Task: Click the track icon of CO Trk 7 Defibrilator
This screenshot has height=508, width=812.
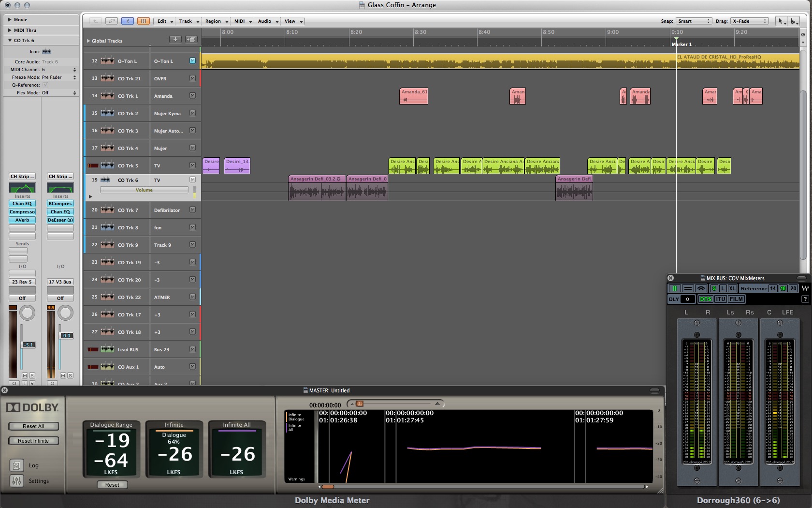Action: pyautogui.click(x=107, y=210)
